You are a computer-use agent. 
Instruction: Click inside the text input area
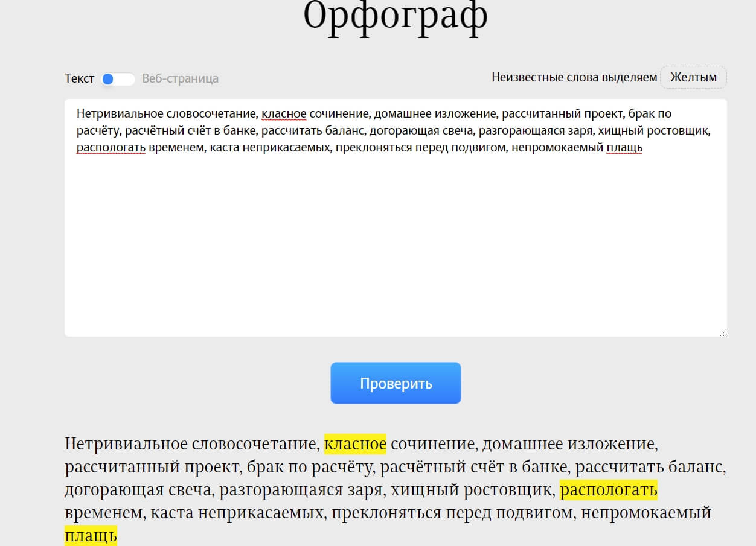point(396,218)
